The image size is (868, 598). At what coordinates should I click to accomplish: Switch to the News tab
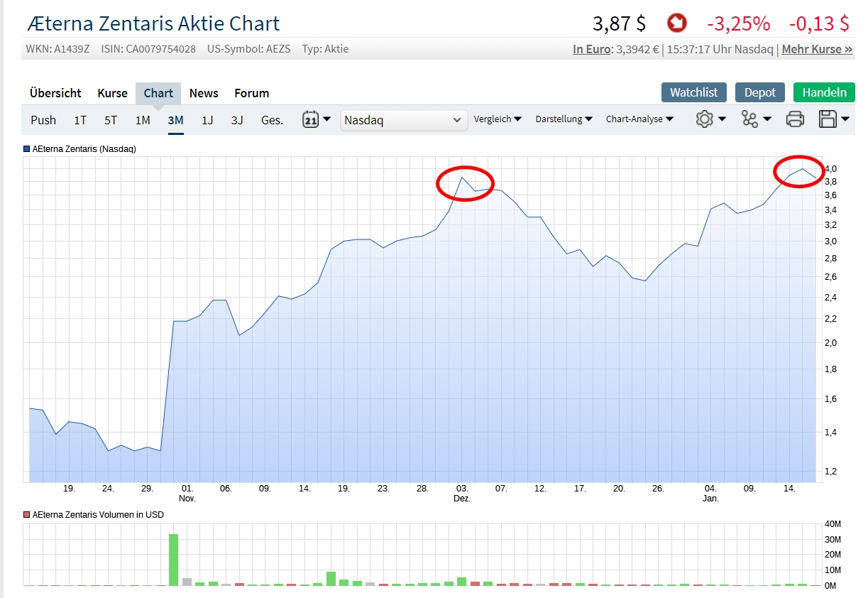point(204,93)
